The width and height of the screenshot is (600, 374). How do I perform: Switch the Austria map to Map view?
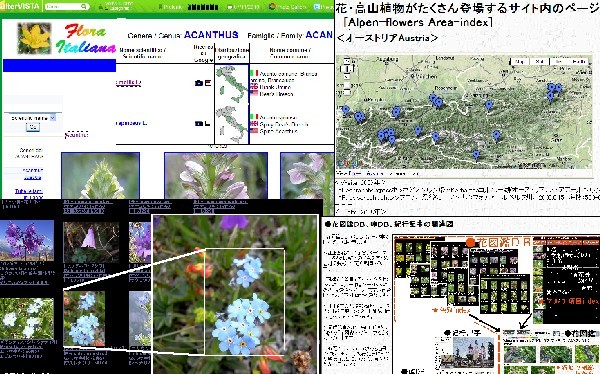(520, 62)
